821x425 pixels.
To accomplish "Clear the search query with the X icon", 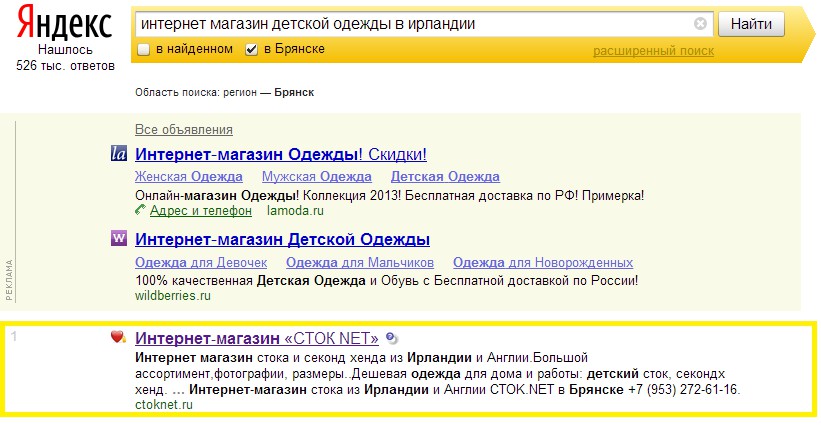I will point(700,24).
